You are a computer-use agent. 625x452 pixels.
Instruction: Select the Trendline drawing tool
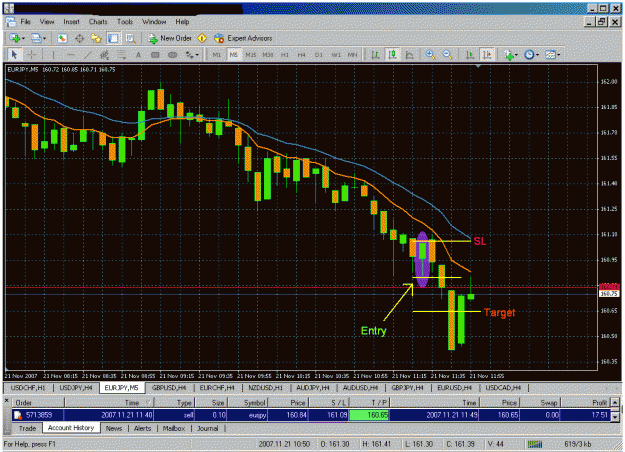coord(87,55)
